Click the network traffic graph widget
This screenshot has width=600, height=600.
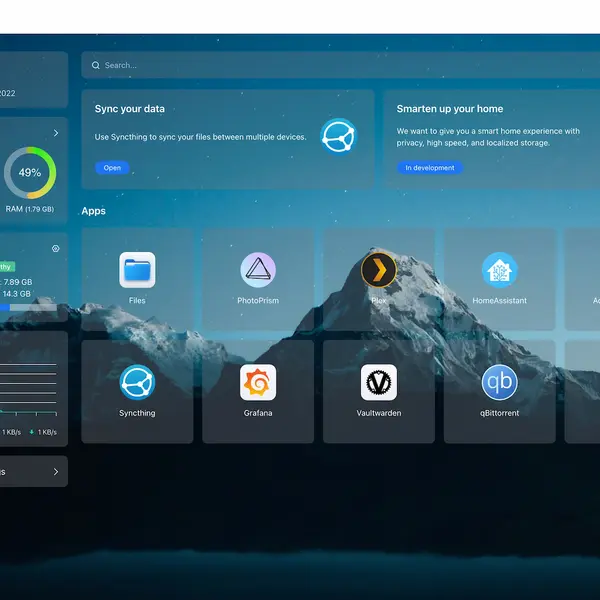point(28,389)
